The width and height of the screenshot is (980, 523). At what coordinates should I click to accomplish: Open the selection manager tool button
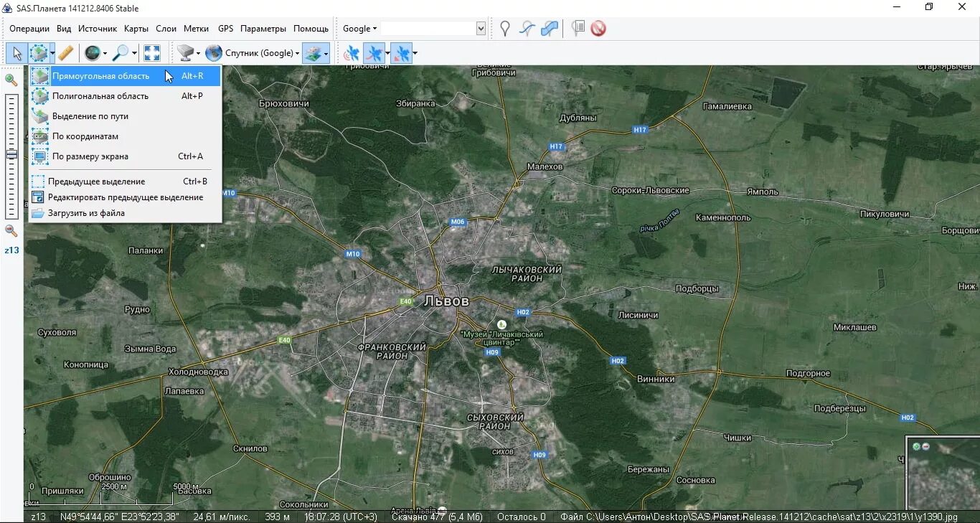point(39,53)
